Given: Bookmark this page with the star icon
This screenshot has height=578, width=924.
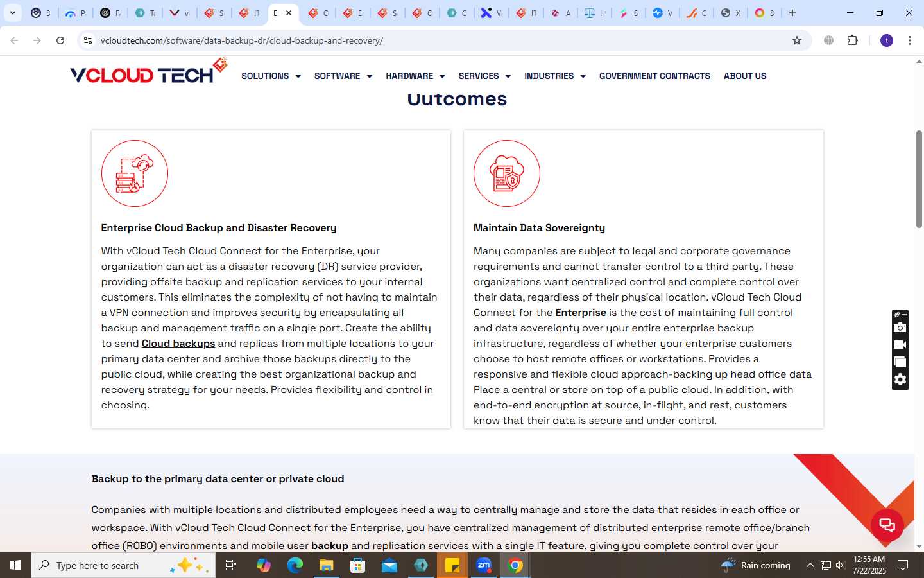Looking at the screenshot, I should 797,40.
